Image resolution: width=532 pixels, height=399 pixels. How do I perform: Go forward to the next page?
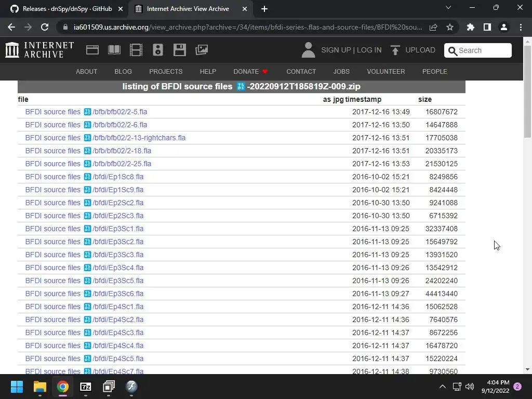28,27
